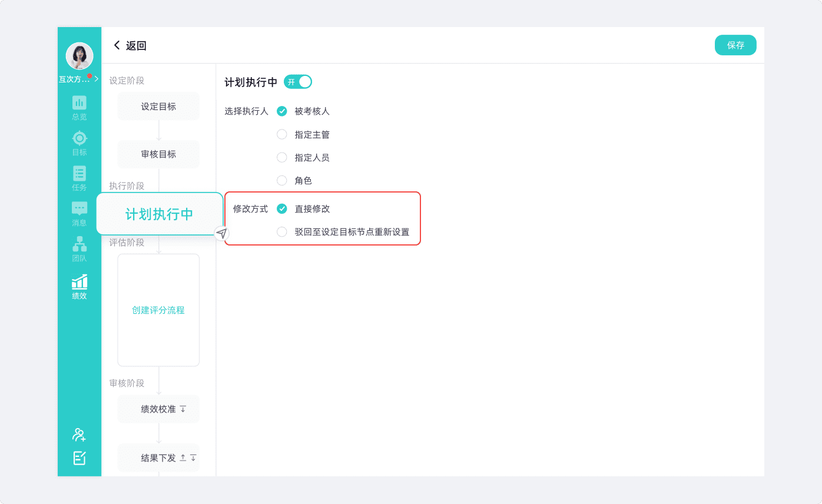This screenshot has width=822, height=504.
Task: Click the down arrow icon on 绩效校准
Action: 183,409
